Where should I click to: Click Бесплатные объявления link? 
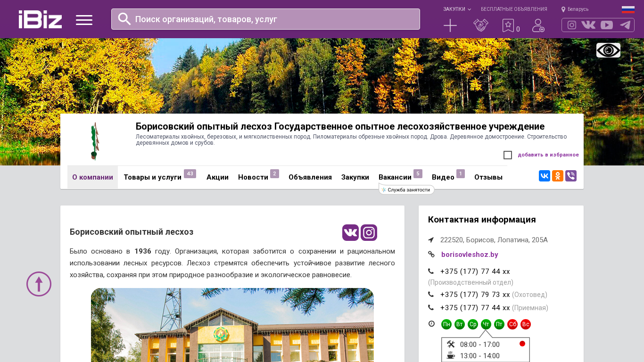(514, 9)
